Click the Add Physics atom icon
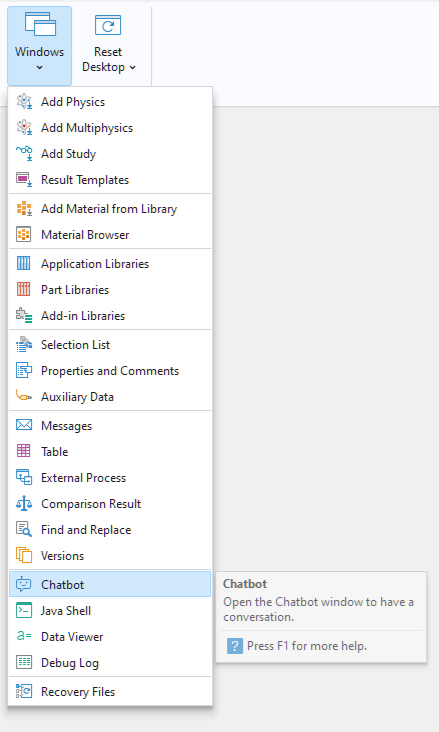The height and width of the screenshot is (732, 439). pos(24,102)
